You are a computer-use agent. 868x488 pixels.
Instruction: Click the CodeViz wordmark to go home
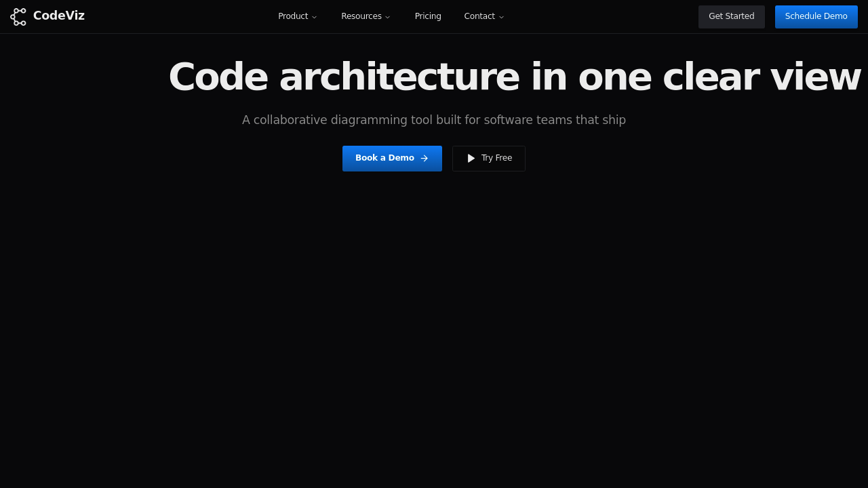click(59, 16)
